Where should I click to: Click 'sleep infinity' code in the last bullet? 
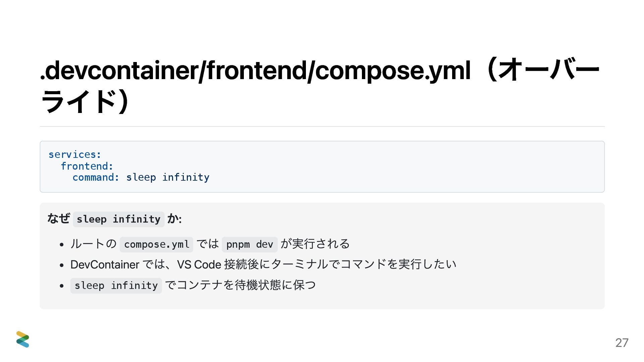116,286
